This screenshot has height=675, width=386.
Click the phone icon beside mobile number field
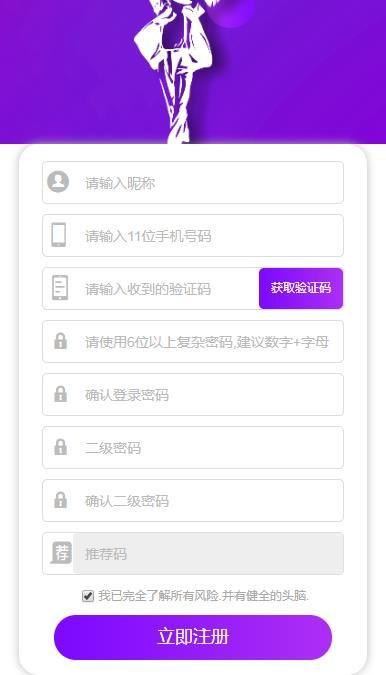pyautogui.click(x=59, y=235)
